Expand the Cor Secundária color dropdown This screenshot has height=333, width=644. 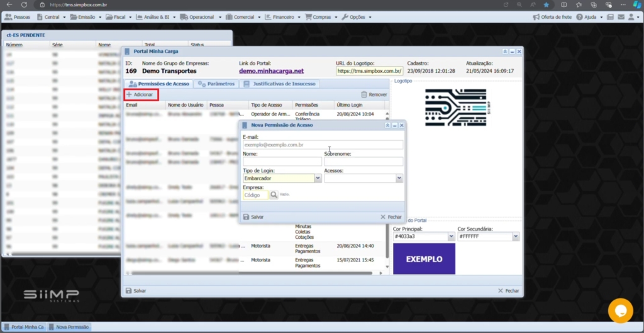click(516, 237)
